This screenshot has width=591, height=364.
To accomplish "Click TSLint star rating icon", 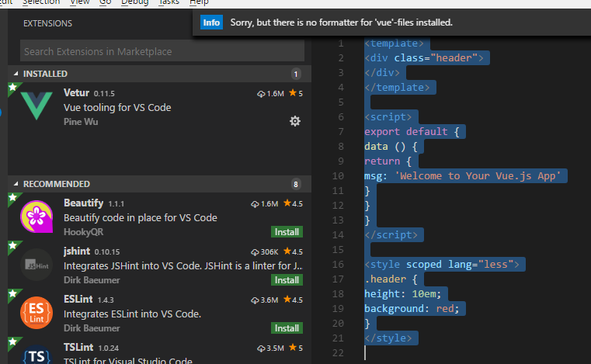I will pos(293,348).
